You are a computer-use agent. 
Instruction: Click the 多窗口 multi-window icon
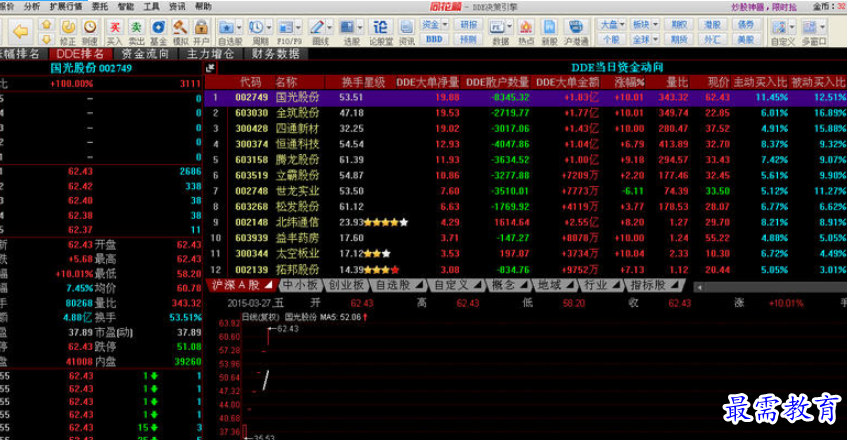(x=809, y=27)
